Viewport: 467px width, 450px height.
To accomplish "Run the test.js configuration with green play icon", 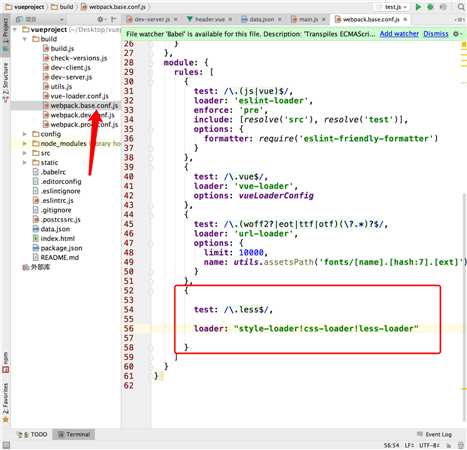I will pos(418,7).
